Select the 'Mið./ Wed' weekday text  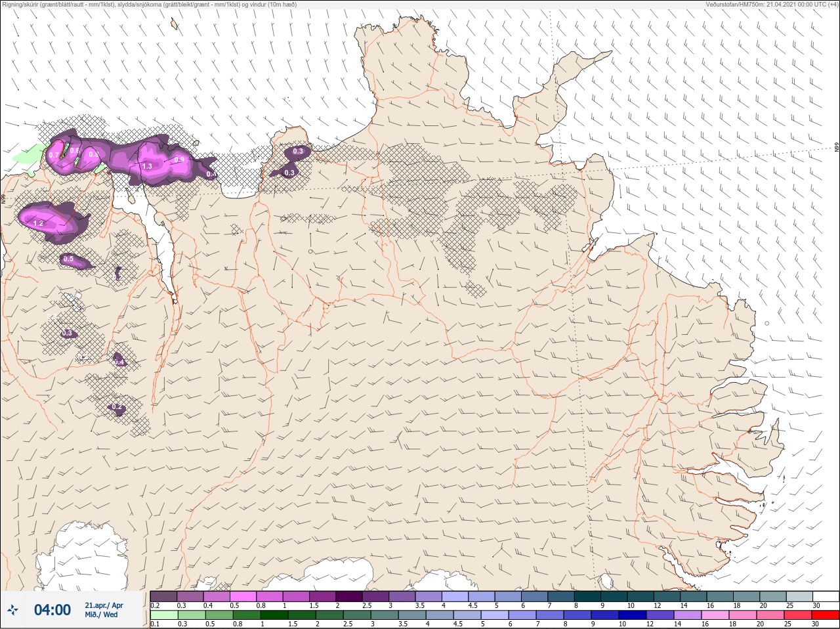pyautogui.click(x=101, y=615)
